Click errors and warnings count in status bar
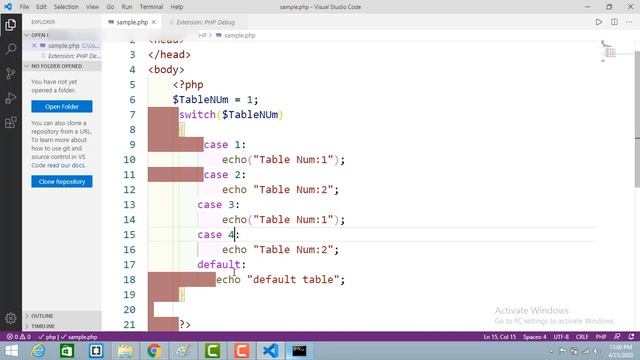 coord(19,337)
